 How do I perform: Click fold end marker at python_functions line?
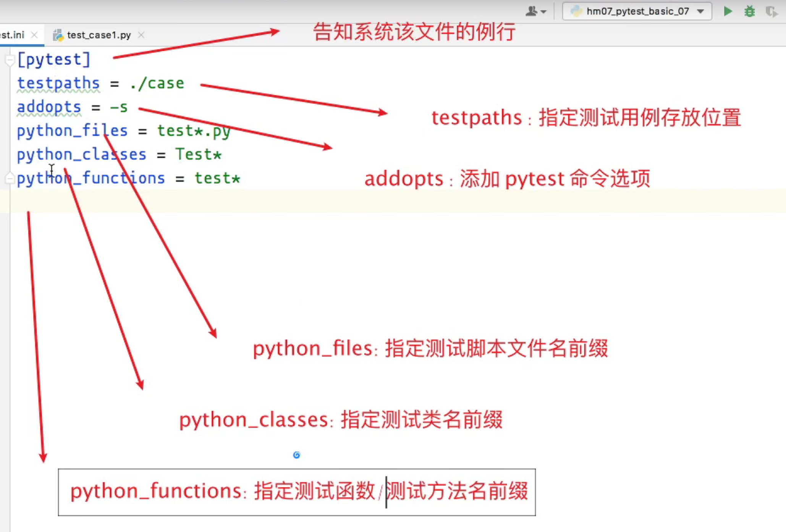click(x=10, y=178)
